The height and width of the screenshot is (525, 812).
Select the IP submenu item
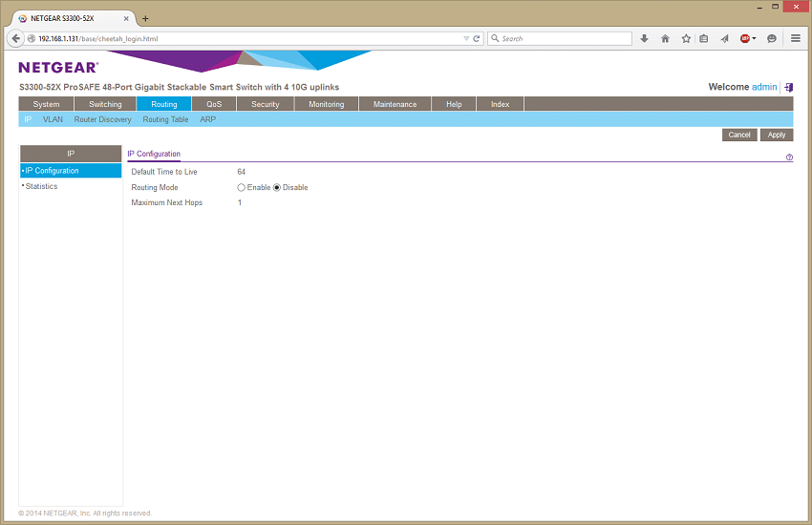tap(28, 119)
